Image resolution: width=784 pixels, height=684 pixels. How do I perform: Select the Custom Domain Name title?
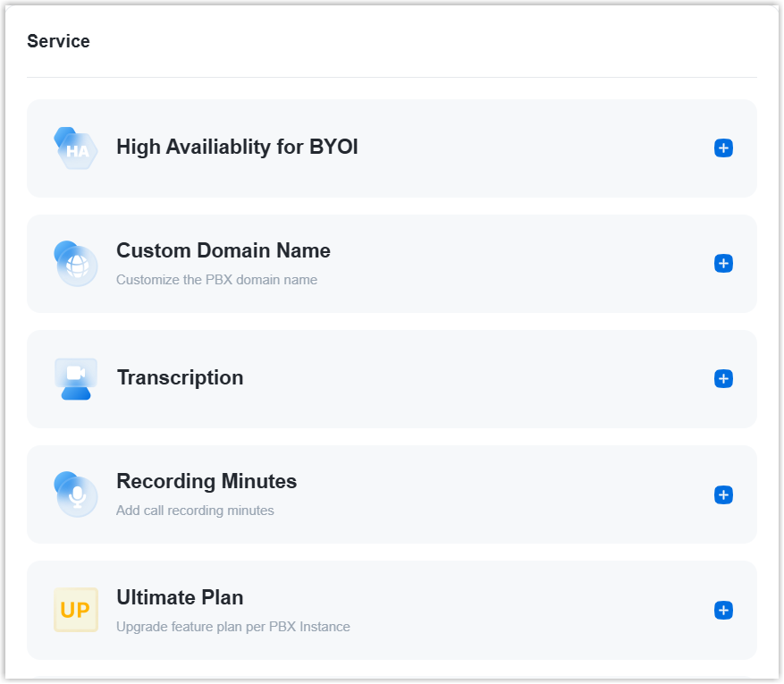pos(223,251)
